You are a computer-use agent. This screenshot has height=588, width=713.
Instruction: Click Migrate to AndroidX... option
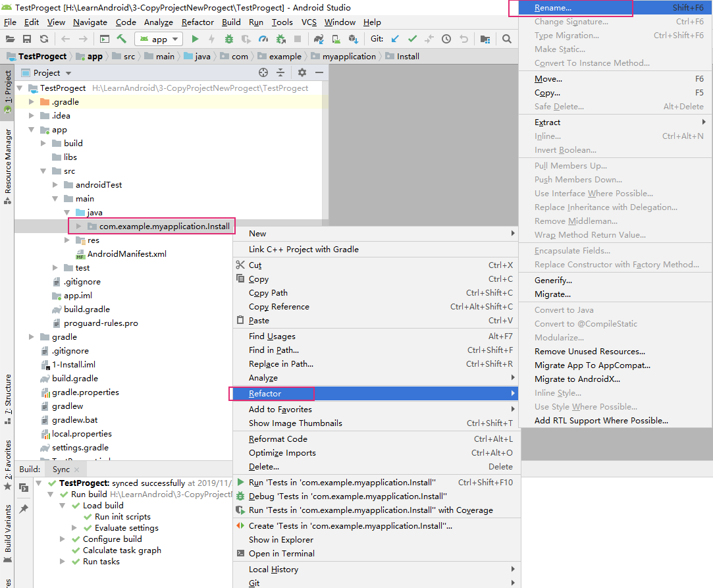(x=615, y=379)
